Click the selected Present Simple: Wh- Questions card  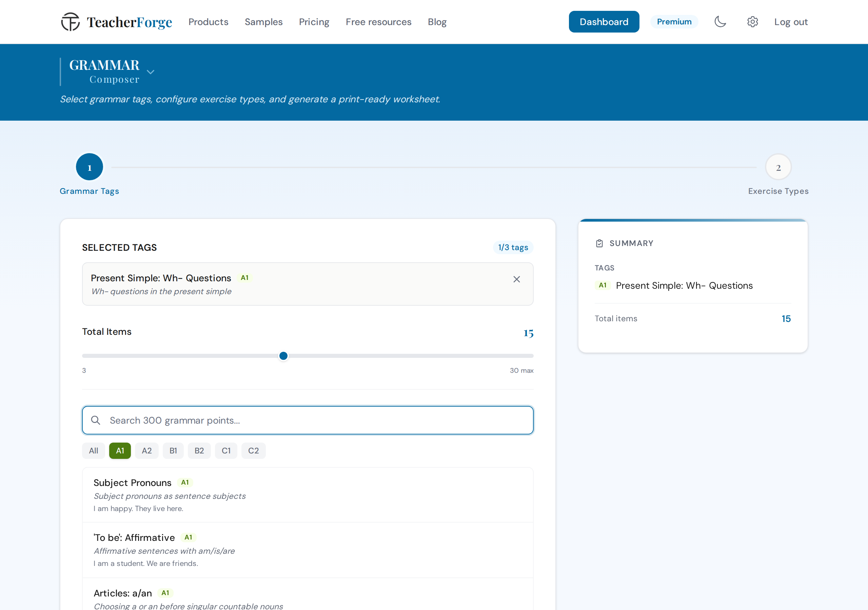(x=307, y=284)
